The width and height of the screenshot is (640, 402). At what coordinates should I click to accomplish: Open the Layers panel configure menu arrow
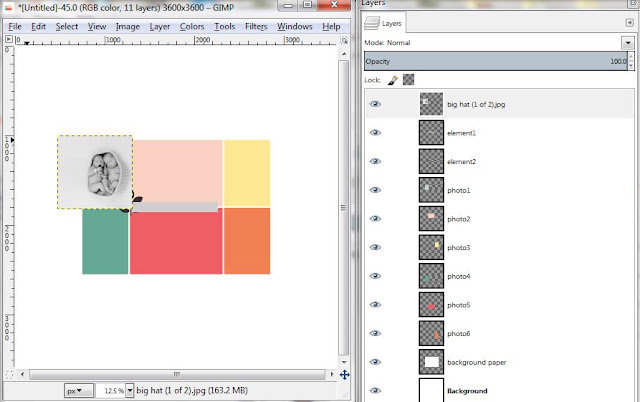[x=629, y=22]
